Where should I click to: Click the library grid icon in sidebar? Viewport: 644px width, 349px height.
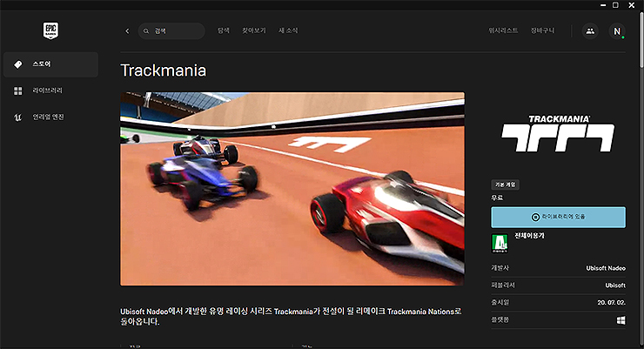tap(18, 91)
